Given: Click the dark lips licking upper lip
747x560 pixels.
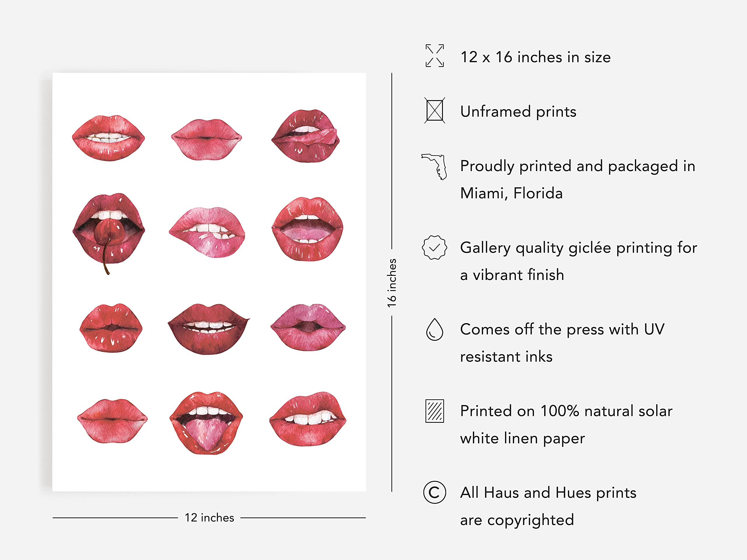Looking at the screenshot, I should [306, 136].
